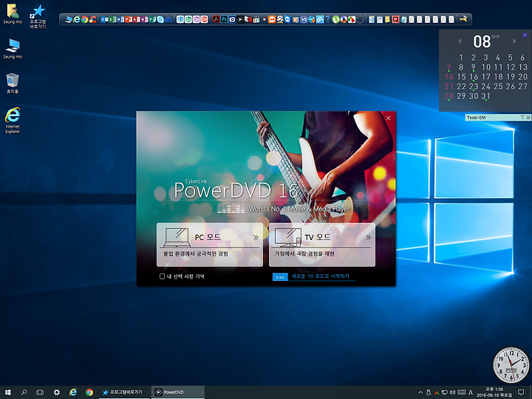Select day 31 in calendar widget
532x399 pixels.
[486, 96]
